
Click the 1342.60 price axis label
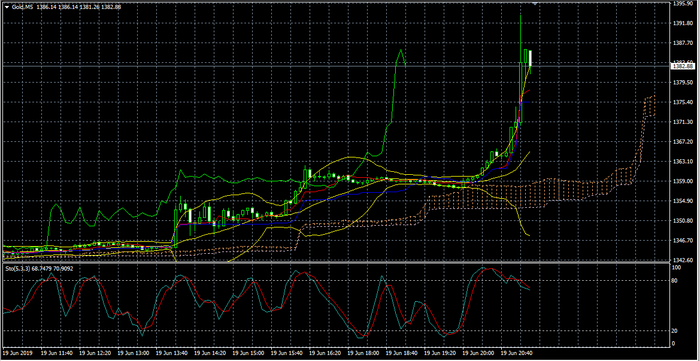[x=683, y=260]
